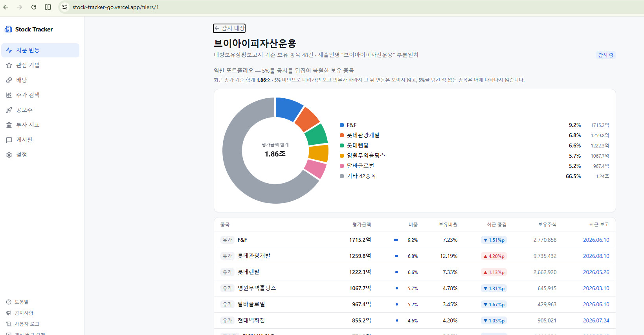Open 게시판 menu item
This screenshot has width=644, height=335.
coord(40,140)
